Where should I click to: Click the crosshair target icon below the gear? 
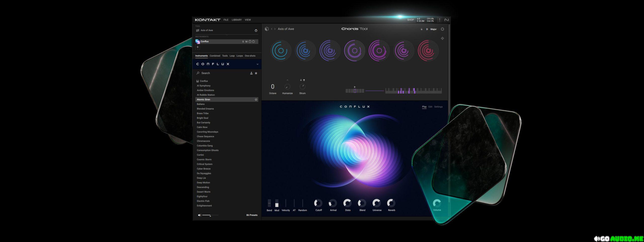tap(442, 38)
